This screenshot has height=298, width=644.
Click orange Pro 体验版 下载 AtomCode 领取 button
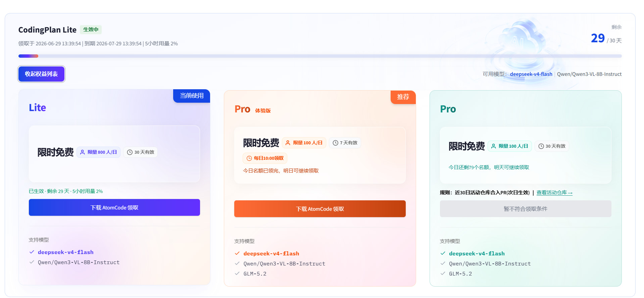tap(320, 209)
